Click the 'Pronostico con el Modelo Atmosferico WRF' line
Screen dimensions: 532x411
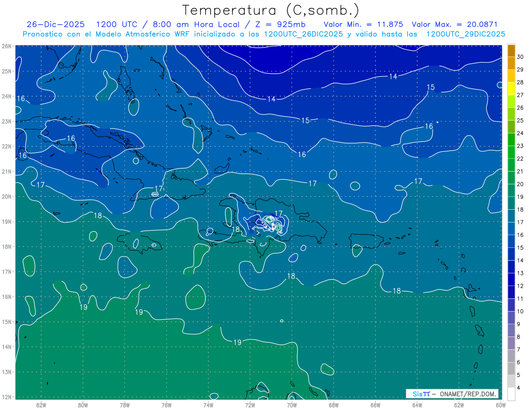point(264,34)
